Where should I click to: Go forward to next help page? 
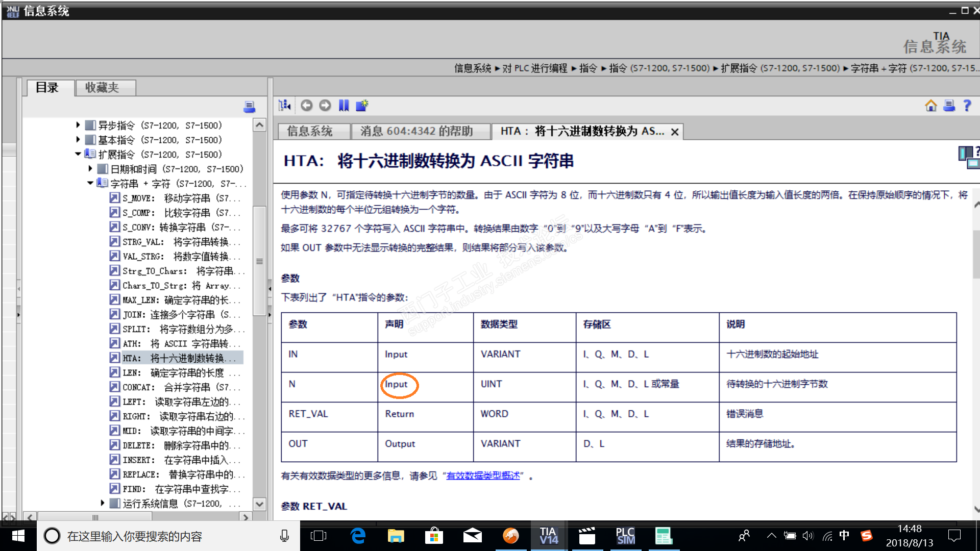pyautogui.click(x=325, y=106)
